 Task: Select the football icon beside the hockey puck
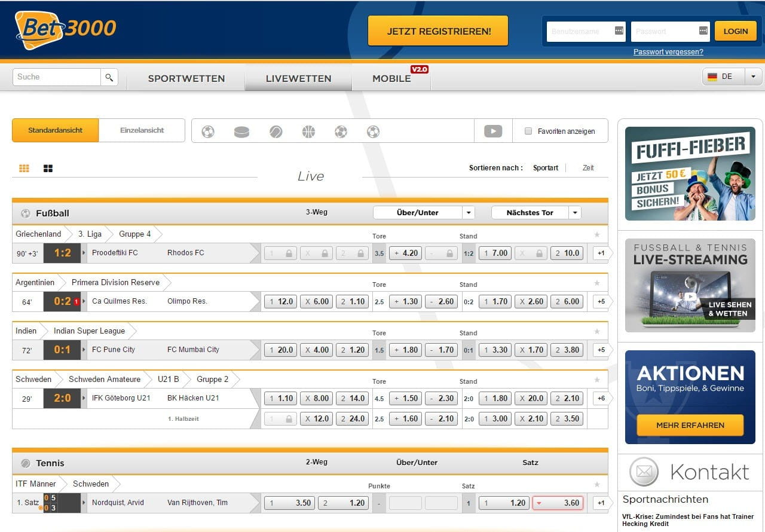[208, 132]
